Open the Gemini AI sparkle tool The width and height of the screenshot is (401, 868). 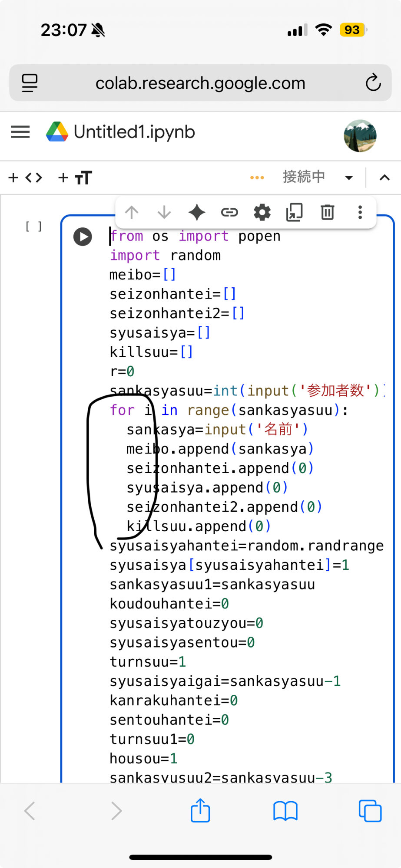[197, 213]
